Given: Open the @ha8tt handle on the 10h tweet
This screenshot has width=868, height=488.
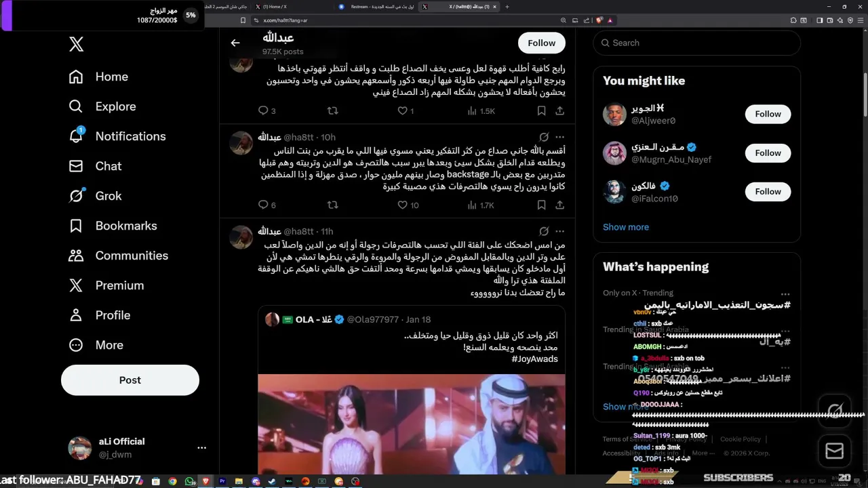Looking at the screenshot, I should pos(298,137).
